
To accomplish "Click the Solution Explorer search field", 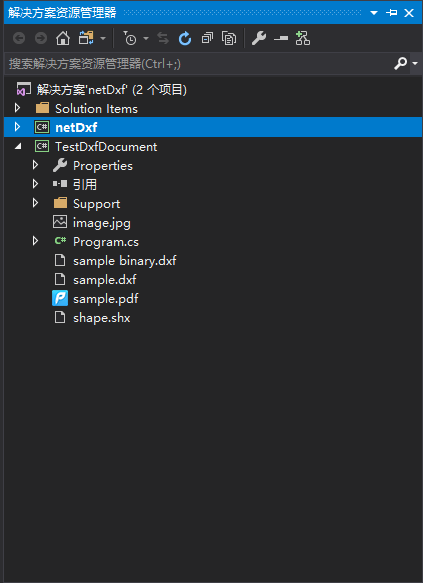I will (200, 64).
